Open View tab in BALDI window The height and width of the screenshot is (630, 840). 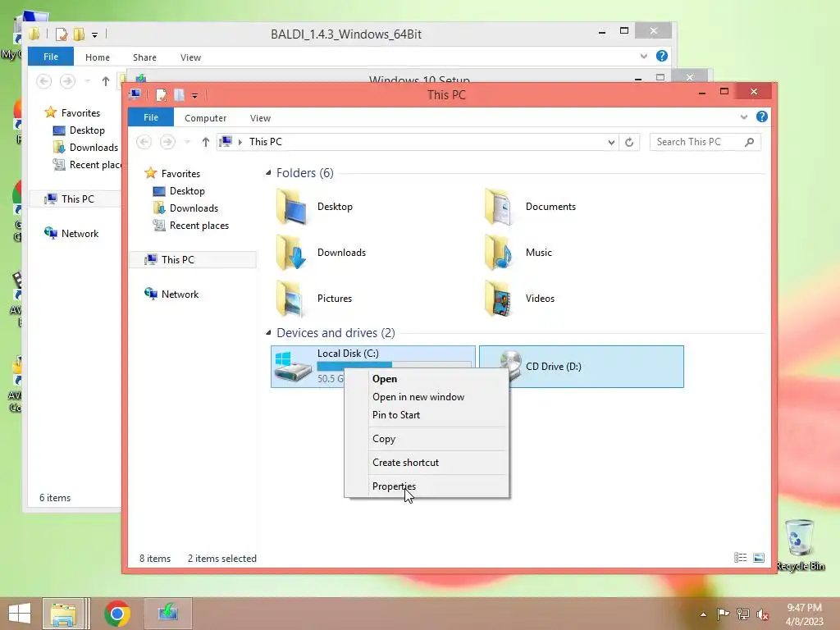point(190,57)
